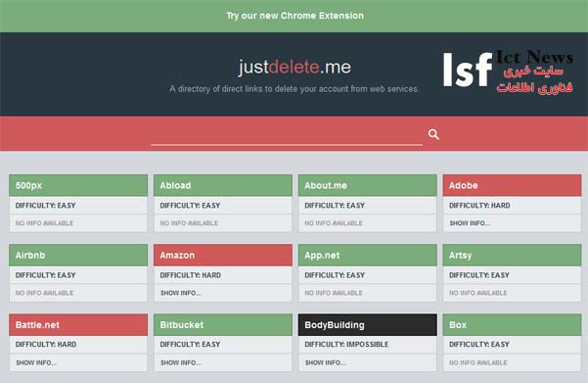The width and height of the screenshot is (588, 383).
Task: Click No Info Available under Artsy
Action: (x=478, y=293)
